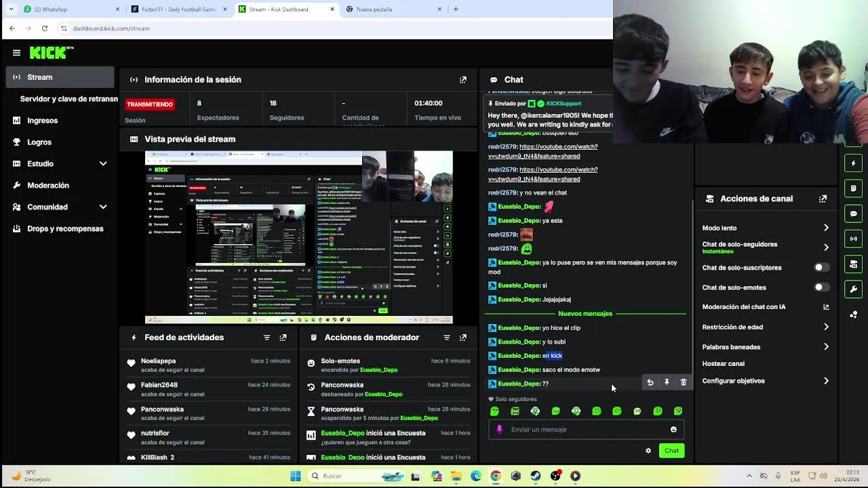Open Steam from the taskbar
868x488 pixels.
point(536,476)
